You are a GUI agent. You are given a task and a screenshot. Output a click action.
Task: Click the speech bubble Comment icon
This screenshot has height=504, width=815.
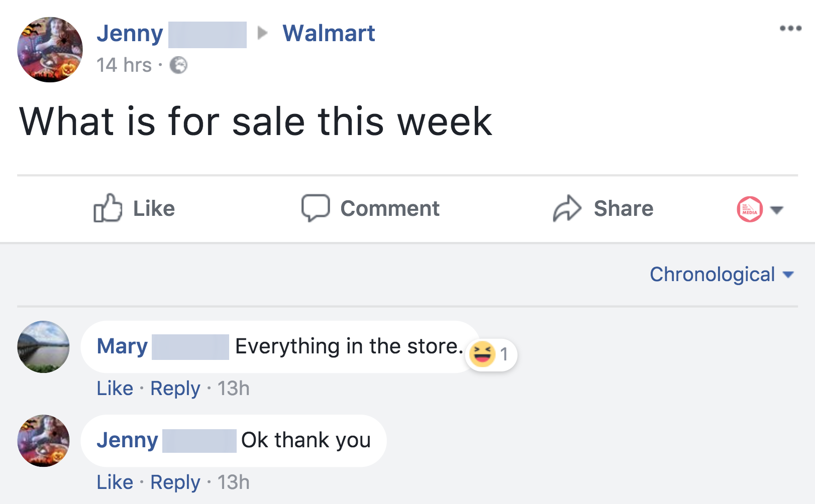click(316, 208)
